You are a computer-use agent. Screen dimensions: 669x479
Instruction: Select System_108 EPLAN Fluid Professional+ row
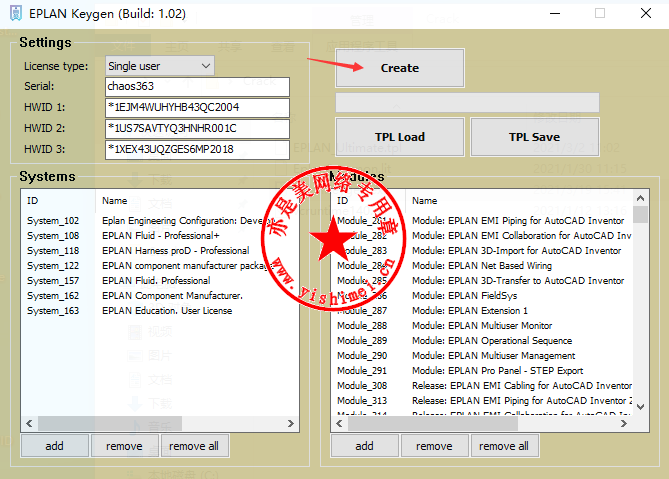(x=160, y=235)
